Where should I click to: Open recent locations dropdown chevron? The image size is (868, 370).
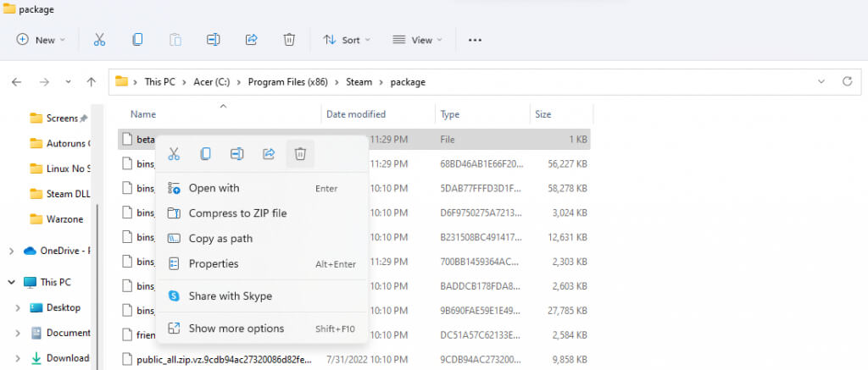click(x=68, y=82)
